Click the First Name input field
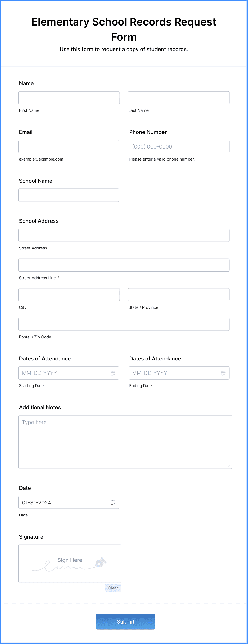The image size is (248, 644). [69, 98]
